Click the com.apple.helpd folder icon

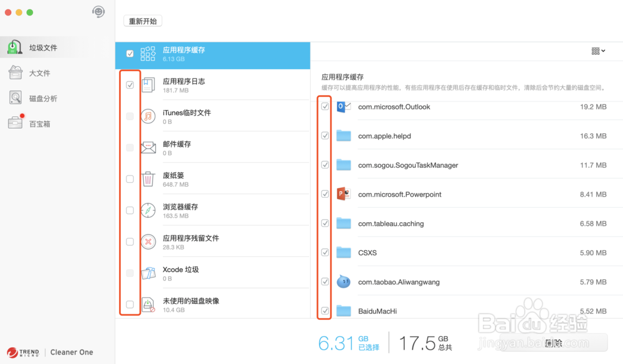click(344, 136)
